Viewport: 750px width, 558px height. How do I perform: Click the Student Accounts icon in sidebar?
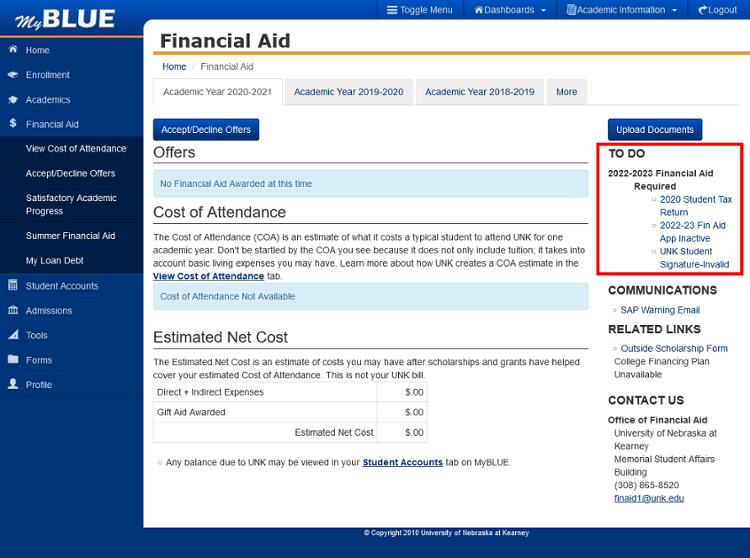[13, 286]
